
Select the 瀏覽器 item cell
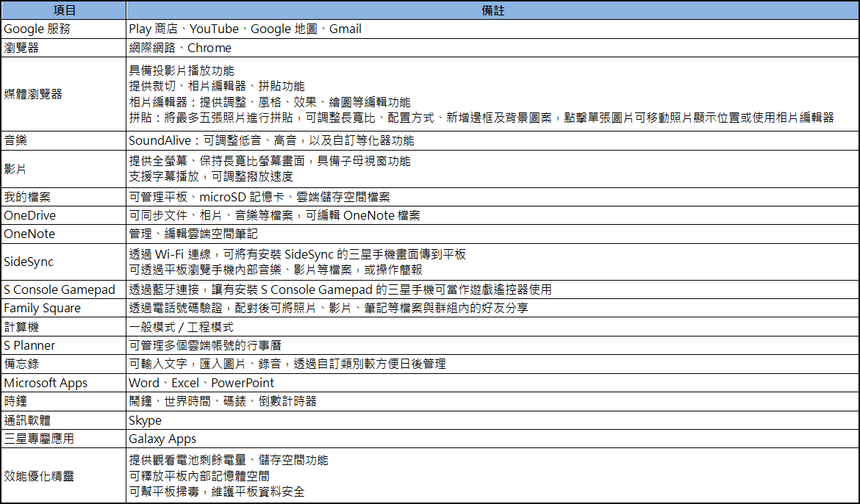64,48
